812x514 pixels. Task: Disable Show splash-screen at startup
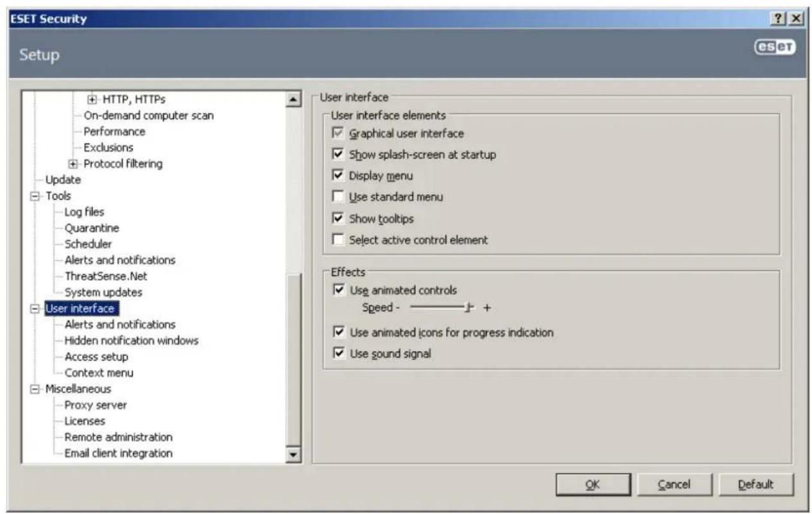click(338, 155)
